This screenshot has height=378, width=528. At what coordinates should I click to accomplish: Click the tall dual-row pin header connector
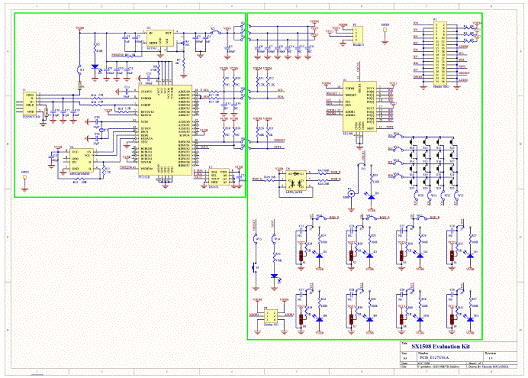coord(440,53)
